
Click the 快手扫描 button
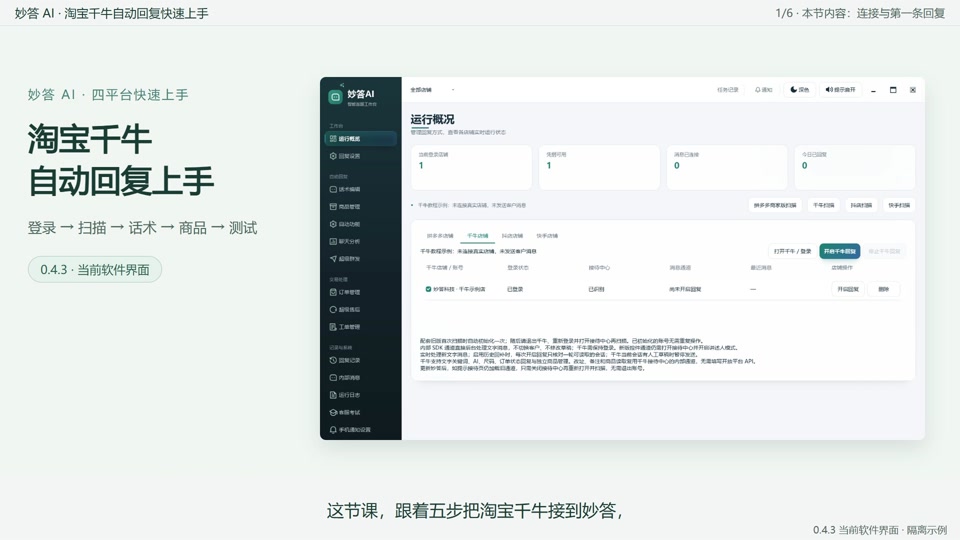899,205
